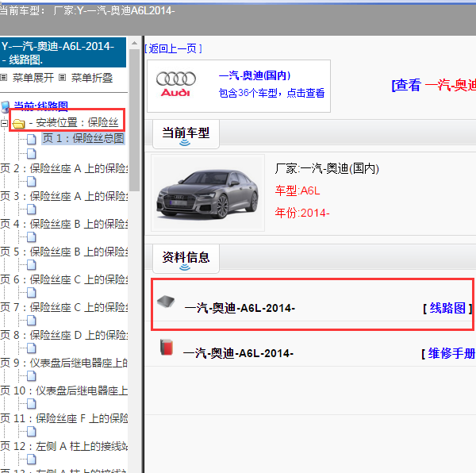Open 页 10:仪表盘后继电器座 entry
The height and width of the screenshot is (473, 476).
point(63,390)
